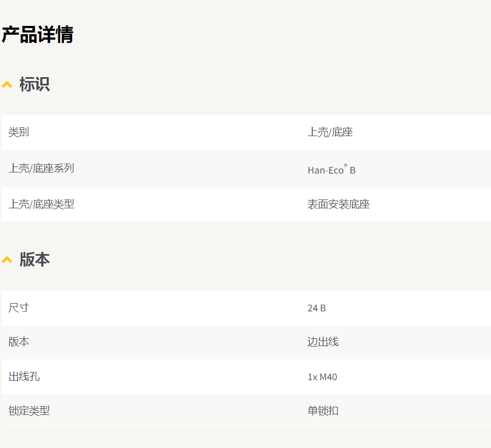Click the 标识 section heading text
The image size is (491, 448).
pyautogui.click(x=35, y=84)
